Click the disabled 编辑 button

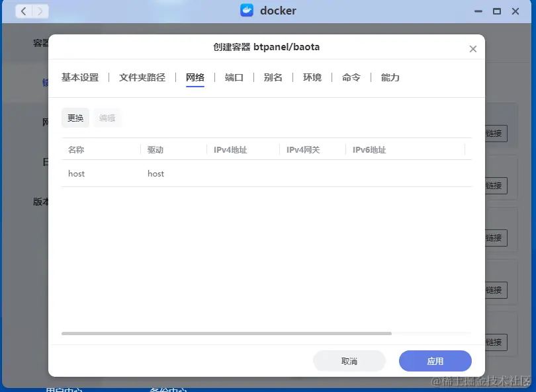click(107, 118)
